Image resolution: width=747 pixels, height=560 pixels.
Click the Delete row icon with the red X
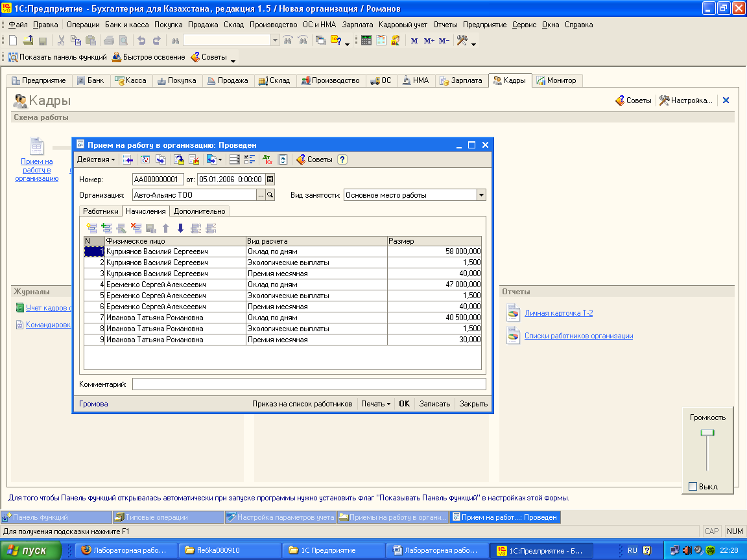coord(136,228)
